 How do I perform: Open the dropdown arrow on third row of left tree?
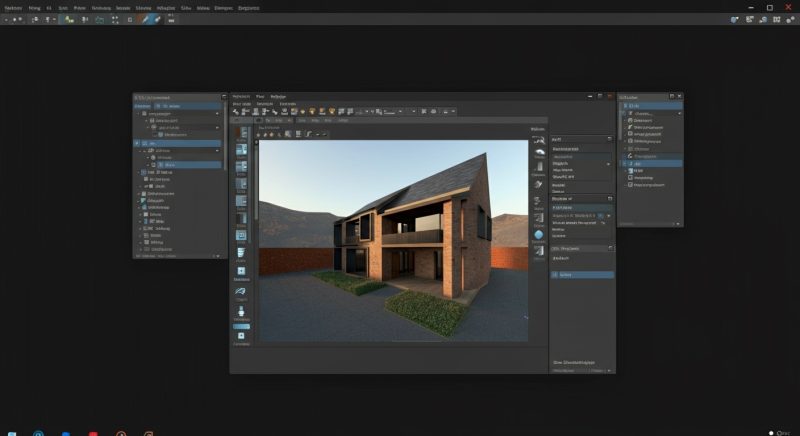[217, 127]
